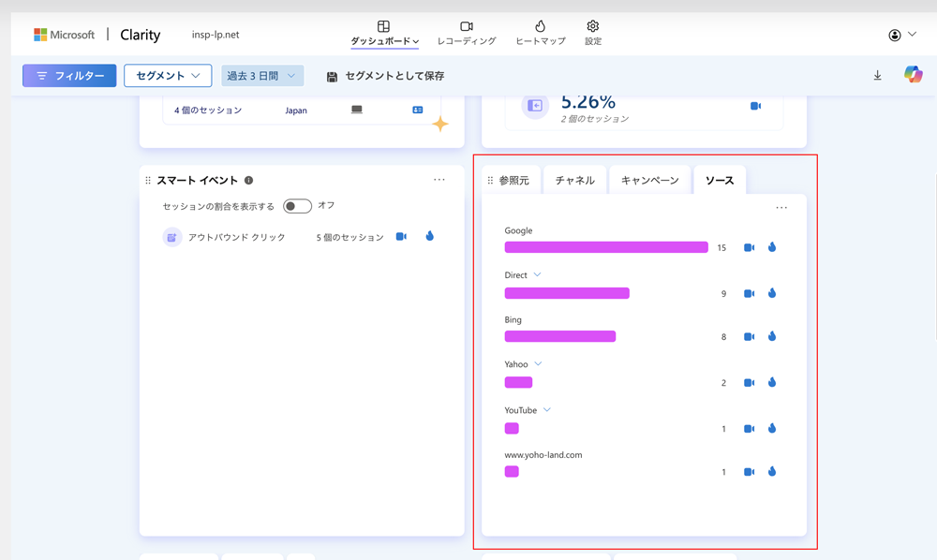Open recordings for the Bing source
Image resolution: width=937 pixels, height=560 pixels.
[749, 337]
